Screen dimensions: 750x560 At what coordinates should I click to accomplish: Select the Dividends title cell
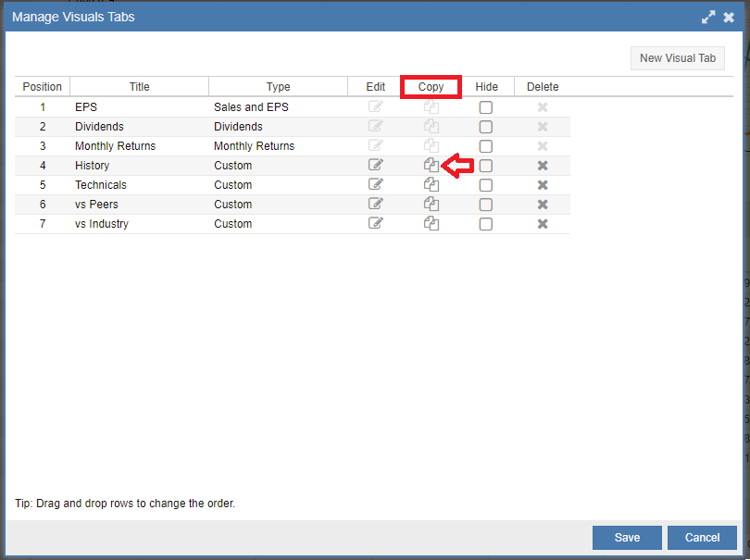coord(139,127)
